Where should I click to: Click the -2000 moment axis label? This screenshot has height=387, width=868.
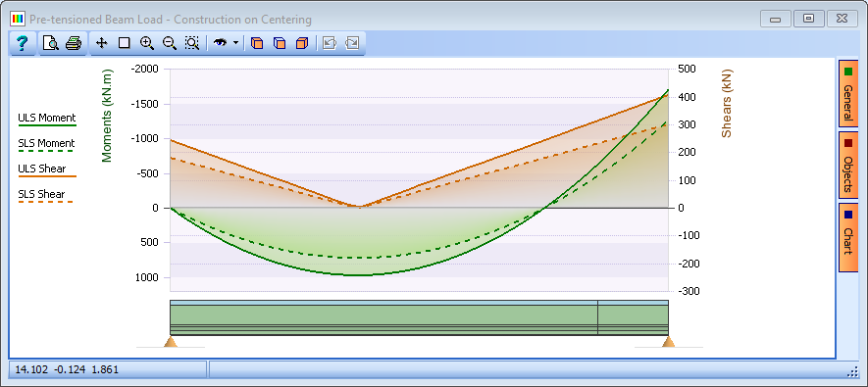click(x=144, y=70)
